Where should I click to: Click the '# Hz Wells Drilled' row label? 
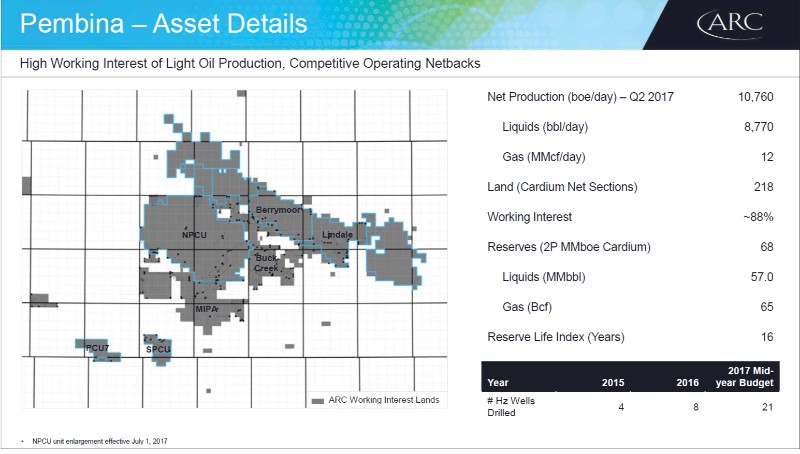click(x=511, y=407)
